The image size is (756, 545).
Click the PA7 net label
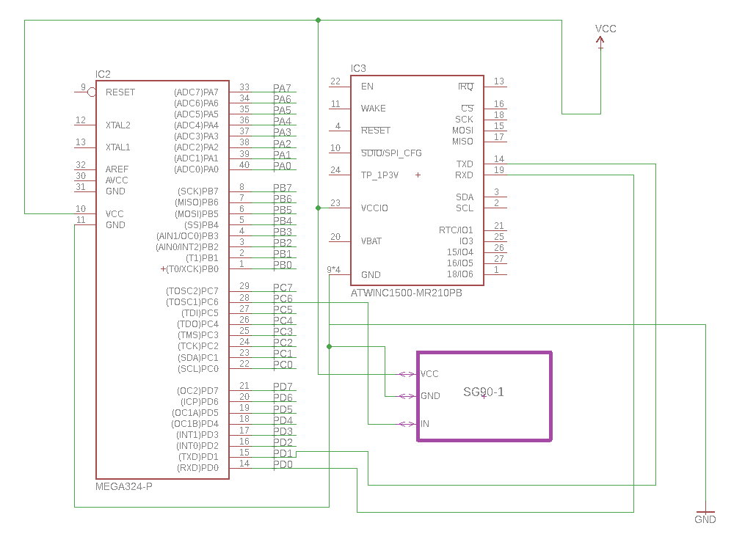coord(282,88)
